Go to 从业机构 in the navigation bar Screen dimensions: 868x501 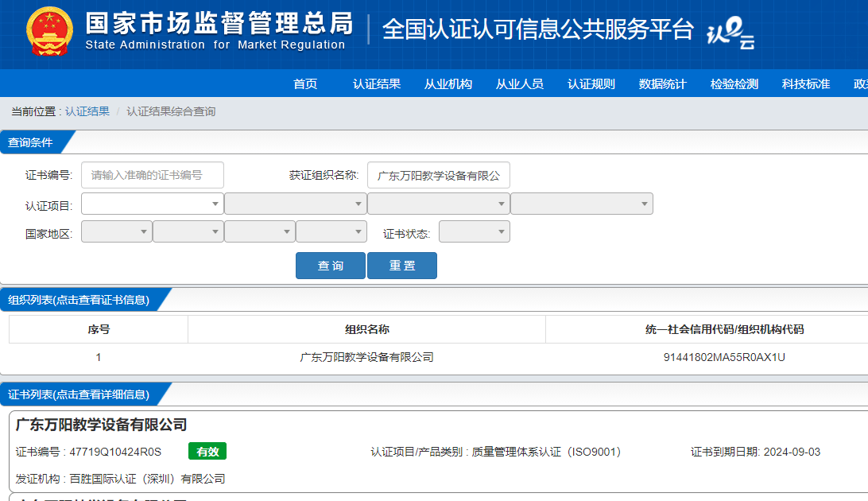pyautogui.click(x=448, y=84)
